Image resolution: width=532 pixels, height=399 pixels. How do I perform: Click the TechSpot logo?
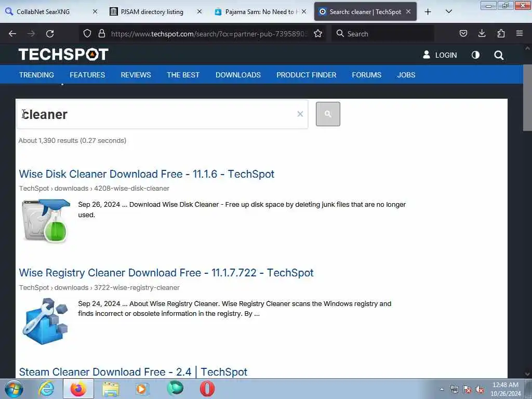63,54
